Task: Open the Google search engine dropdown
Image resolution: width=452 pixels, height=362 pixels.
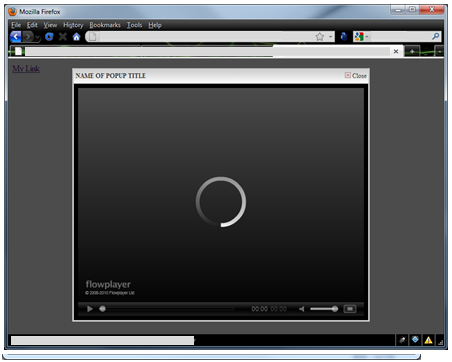Action: pos(361,37)
